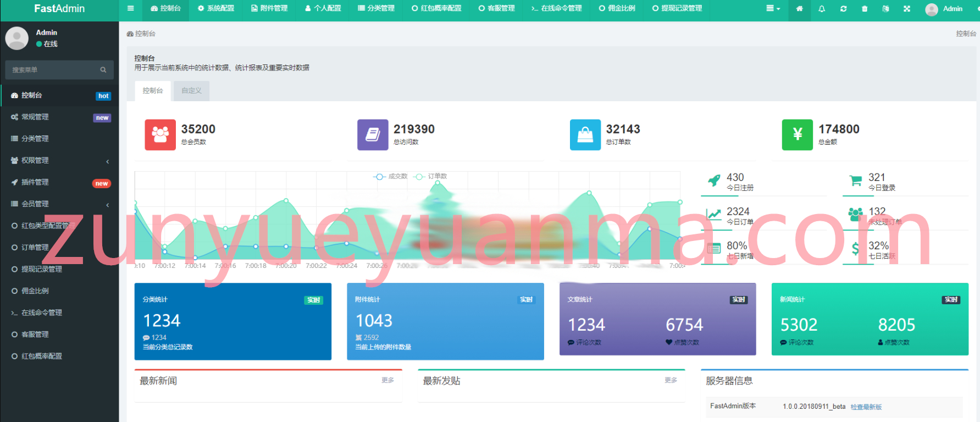Click the rocket icon for today's registrations
The image size is (980, 422).
click(x=714, y=180)
